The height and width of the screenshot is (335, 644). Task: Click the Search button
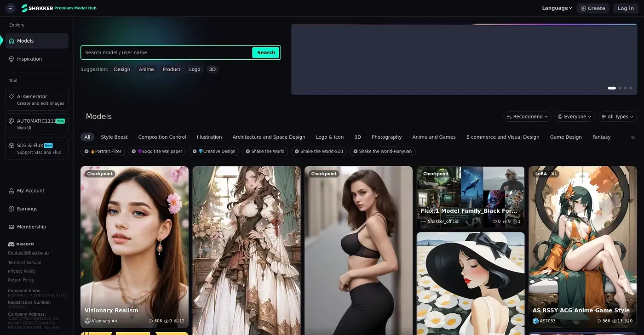[x=266, y=52]
